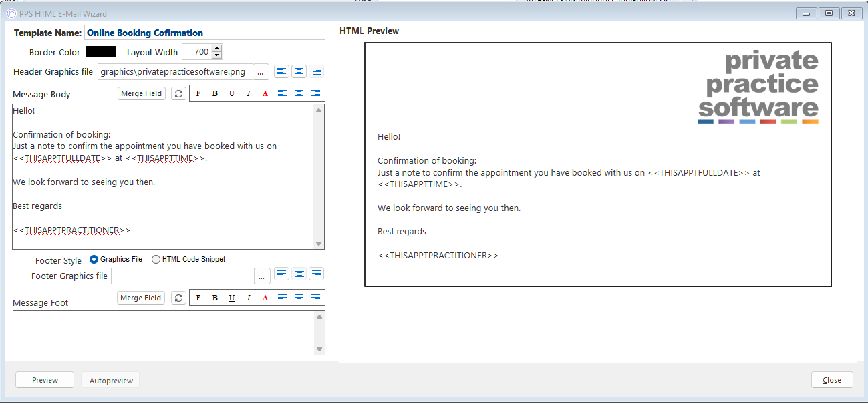
Task: Click "We look forward" line in Message Body
Action: click(84, 182)
